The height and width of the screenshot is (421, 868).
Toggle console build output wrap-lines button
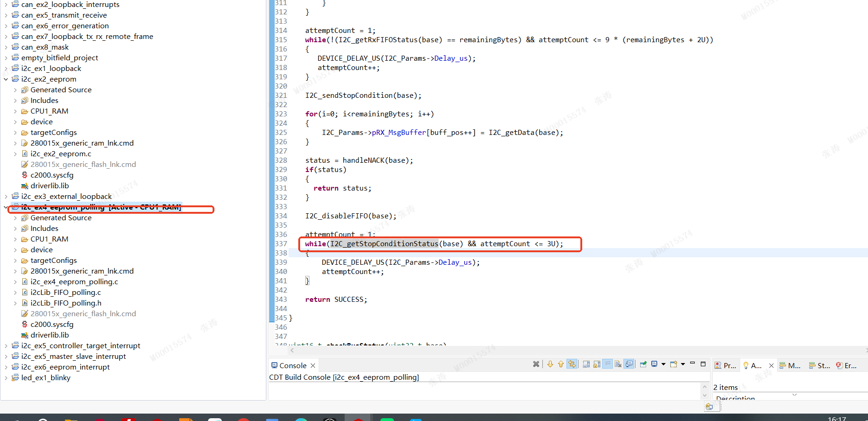(x=607, y=364)
